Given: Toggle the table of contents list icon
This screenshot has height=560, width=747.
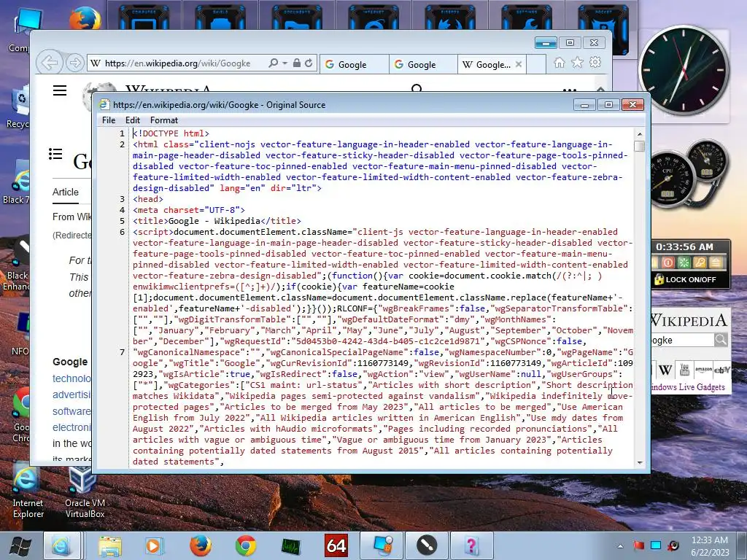Looking at the screenshot, I should tap(55, 154).
